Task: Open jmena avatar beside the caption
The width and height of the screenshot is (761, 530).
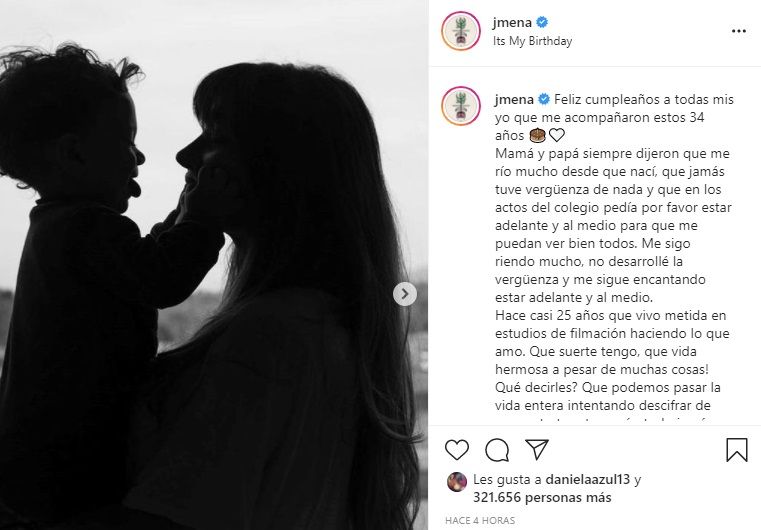Action: click(x=461, y=106)
